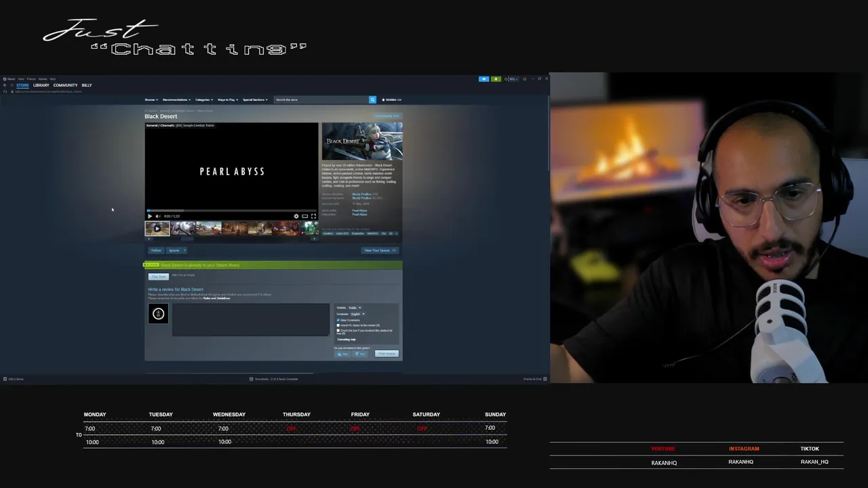
Task: Go back with Steam back arrow
Action: (5, 85)
